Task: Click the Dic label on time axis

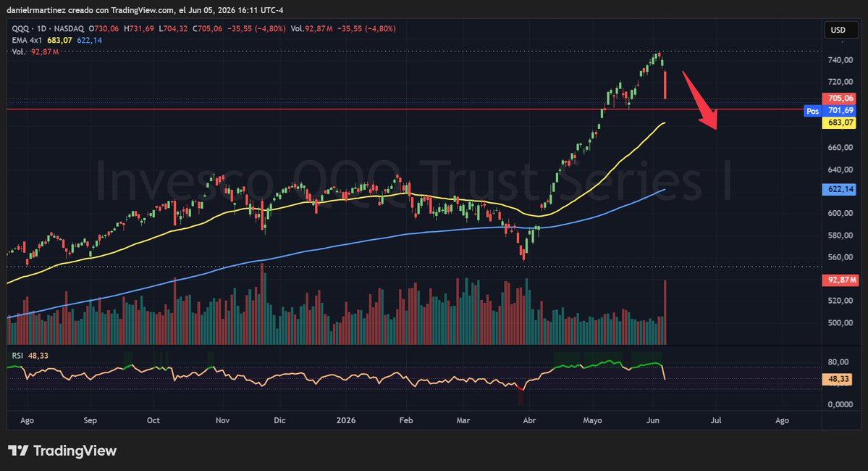Action: pyautogui.click(x=279, y=420)
